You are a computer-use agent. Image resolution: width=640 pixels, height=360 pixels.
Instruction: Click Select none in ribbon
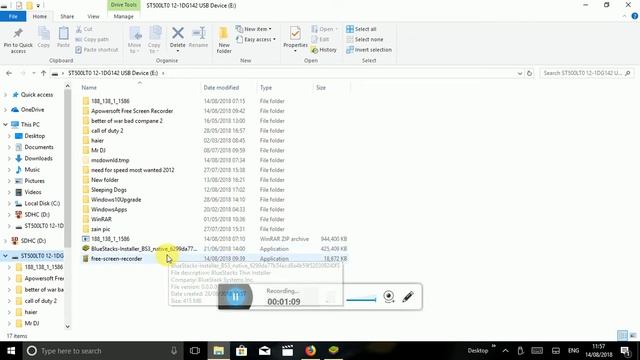click(x=364, y=39)
